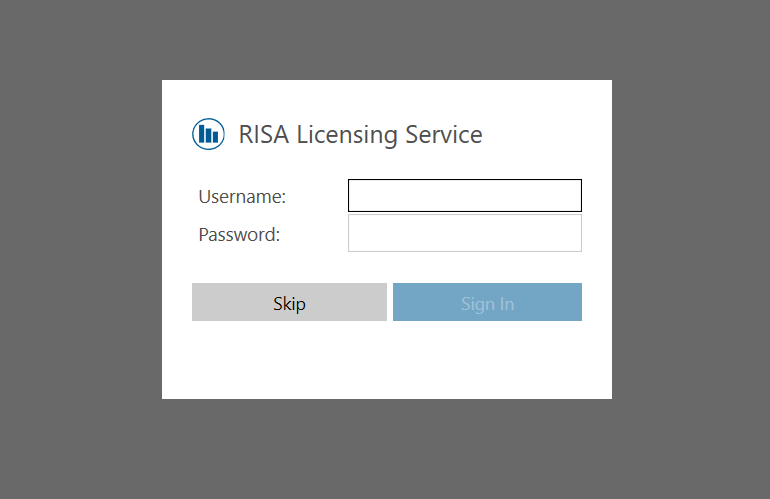Click the Username text field
The height and width of the screenshot is (499, 770).
(x=464, y=196)
